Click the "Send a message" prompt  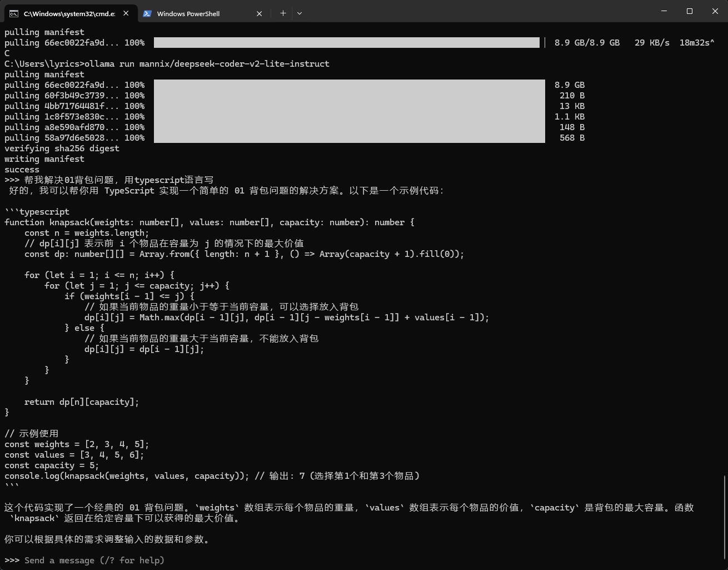(x=94, y=561)
